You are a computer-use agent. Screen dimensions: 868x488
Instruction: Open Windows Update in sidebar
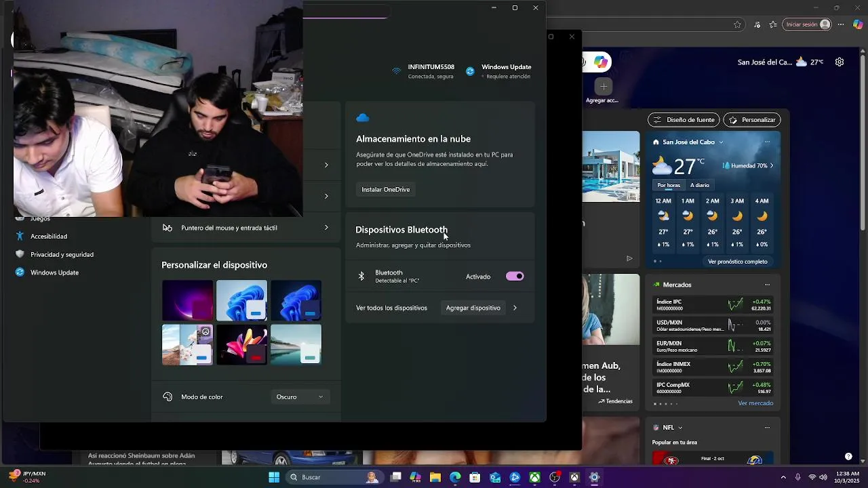click(54, 272)
